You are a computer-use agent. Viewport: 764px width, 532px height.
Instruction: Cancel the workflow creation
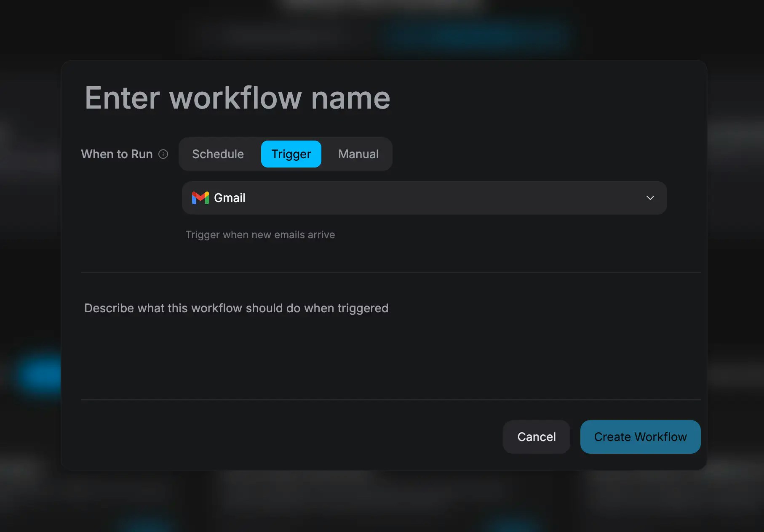coord(536,437)
